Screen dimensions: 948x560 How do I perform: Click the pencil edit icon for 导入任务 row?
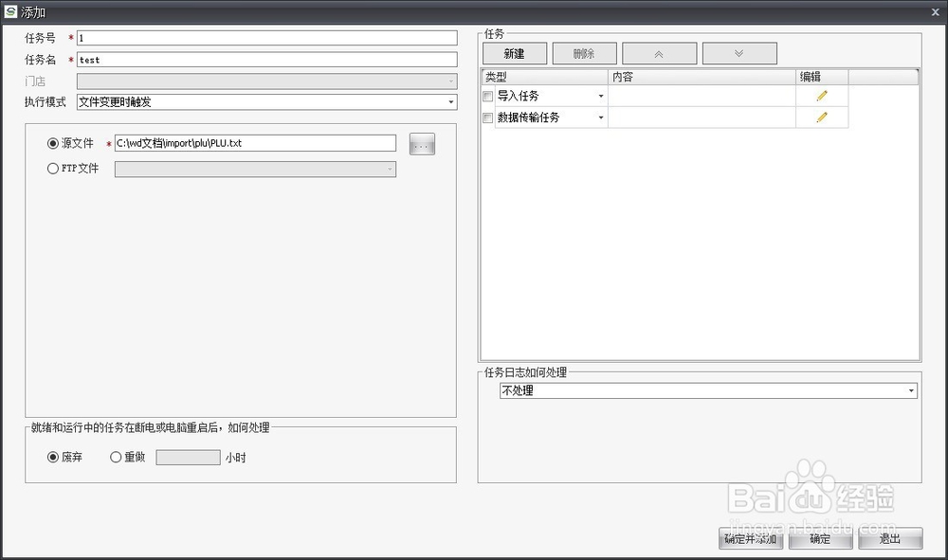point(822,96)
